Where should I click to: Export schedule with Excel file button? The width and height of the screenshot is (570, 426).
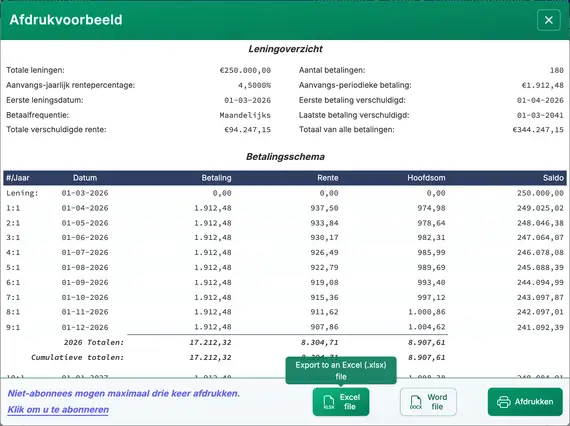(341, 402)
